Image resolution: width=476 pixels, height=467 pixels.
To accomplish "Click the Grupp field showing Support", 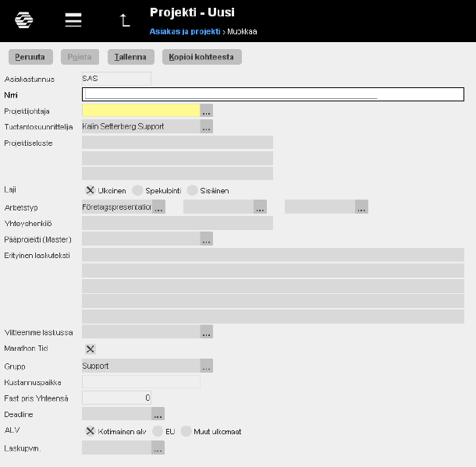I will point(141,366).
